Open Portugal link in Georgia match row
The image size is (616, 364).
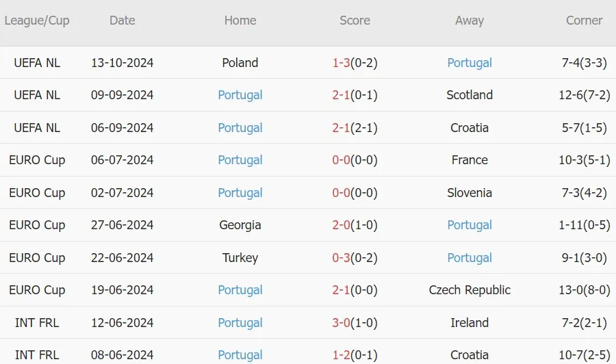click(x=470, y=225)
